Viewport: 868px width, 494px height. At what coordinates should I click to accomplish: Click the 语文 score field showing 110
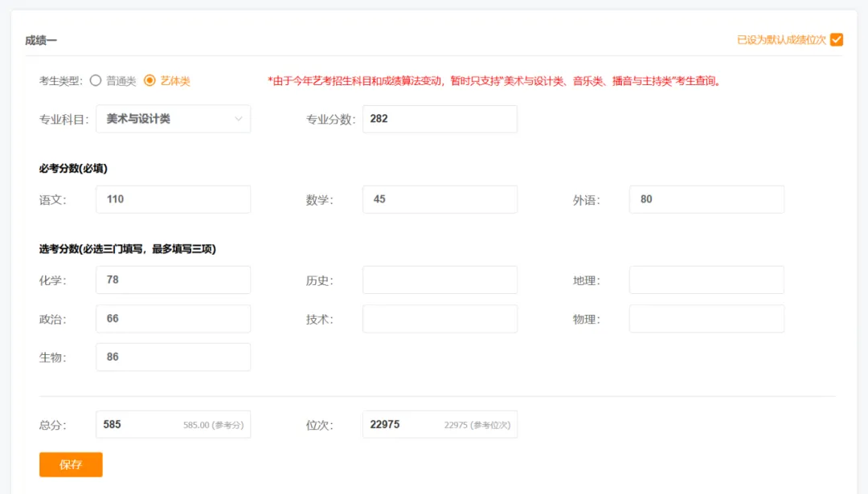173,198
